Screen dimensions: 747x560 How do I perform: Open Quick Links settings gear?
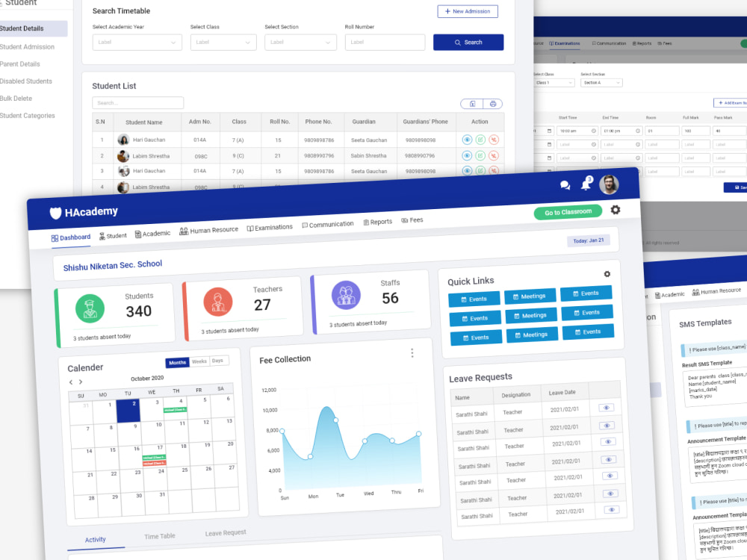click(x=607, y=274)
